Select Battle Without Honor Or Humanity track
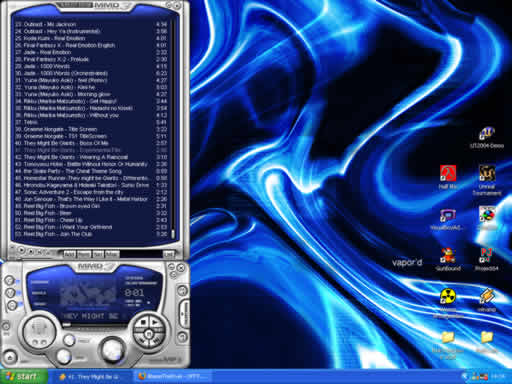 click(x=91, y=164)
